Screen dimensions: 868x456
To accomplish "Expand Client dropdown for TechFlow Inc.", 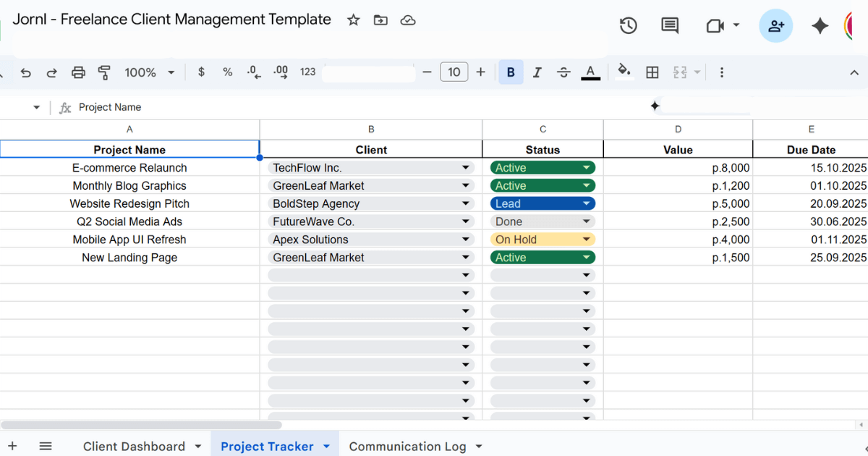I will pyautogui.click(x=465, y=168).
